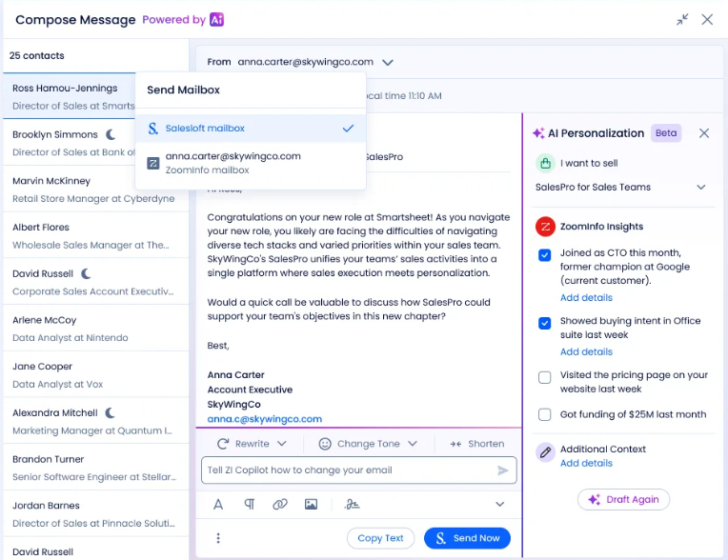The width and height of the screenshot is (728, 560).
Task: Uncheck Showed buying intent in Office suite
Action: coord(545,323)
